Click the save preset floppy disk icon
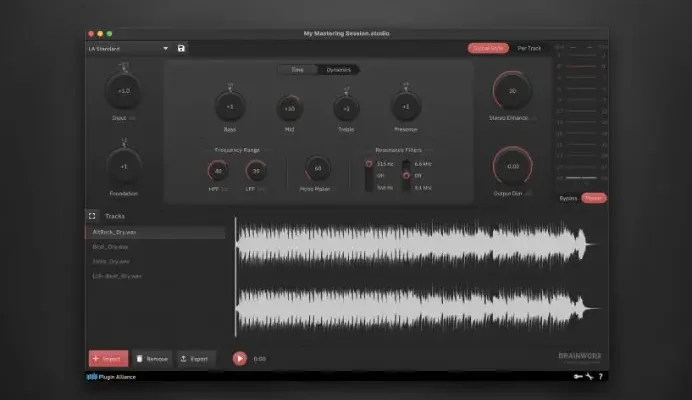 tap(181, 48)
